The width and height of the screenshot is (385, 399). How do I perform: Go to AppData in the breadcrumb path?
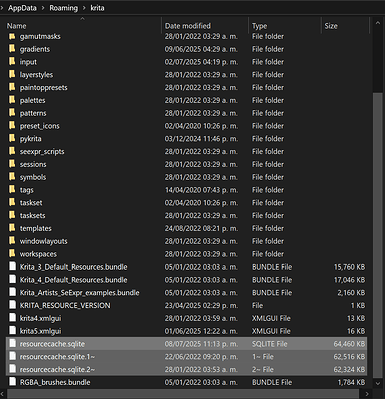22,8
